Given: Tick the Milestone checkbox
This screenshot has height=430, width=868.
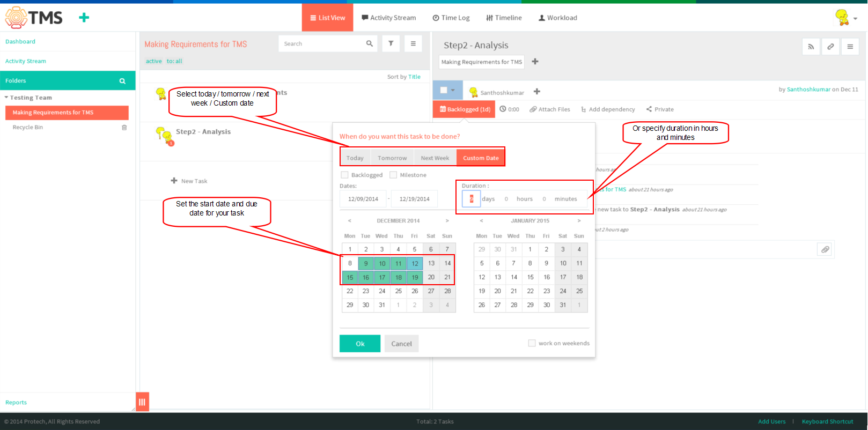Looking at the screenshot, I should [393, 175].
